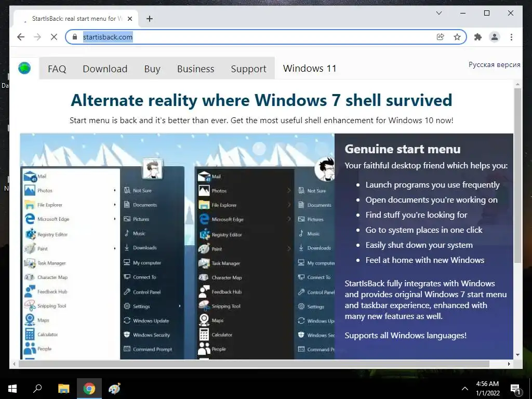Stop loading the page with the X button

tap(54, 37)
